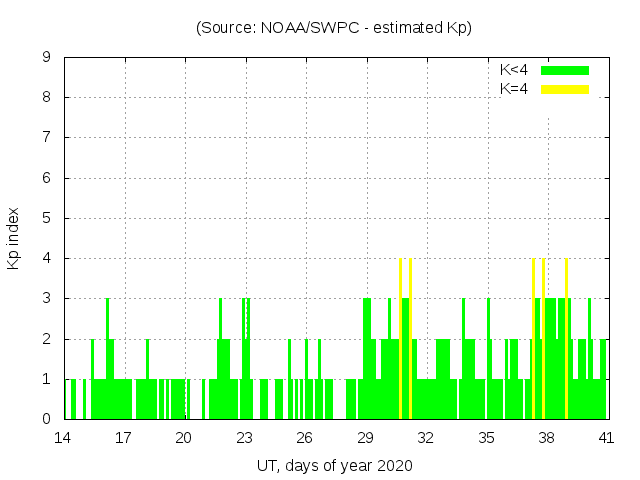Click x-axis tick label 26
The height and width of the screenshot is (480, 640).
click(x=305, y=438)
